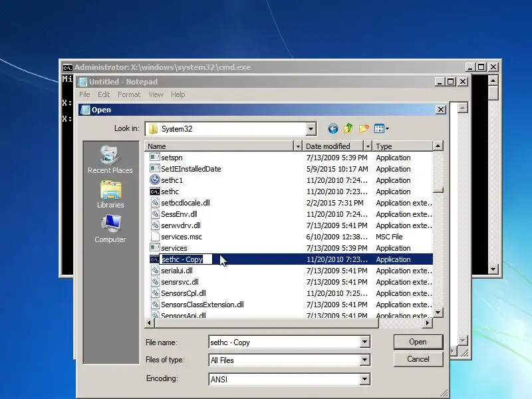Select the SensorsClassExtension.dll file icon
Image resolution: width=532 pixels, height=399 pixels.
155,305
